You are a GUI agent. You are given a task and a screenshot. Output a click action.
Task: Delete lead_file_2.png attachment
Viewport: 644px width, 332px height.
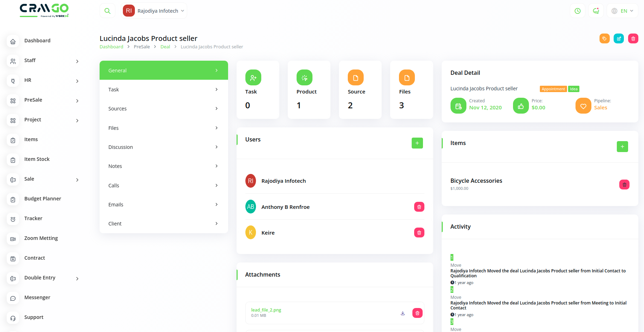point(417,313)
